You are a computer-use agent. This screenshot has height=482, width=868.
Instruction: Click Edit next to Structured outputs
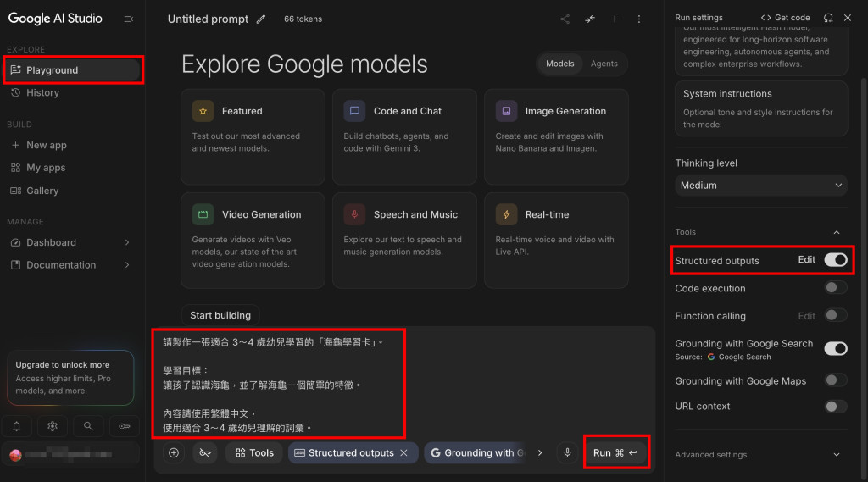[x=807, y=259]
